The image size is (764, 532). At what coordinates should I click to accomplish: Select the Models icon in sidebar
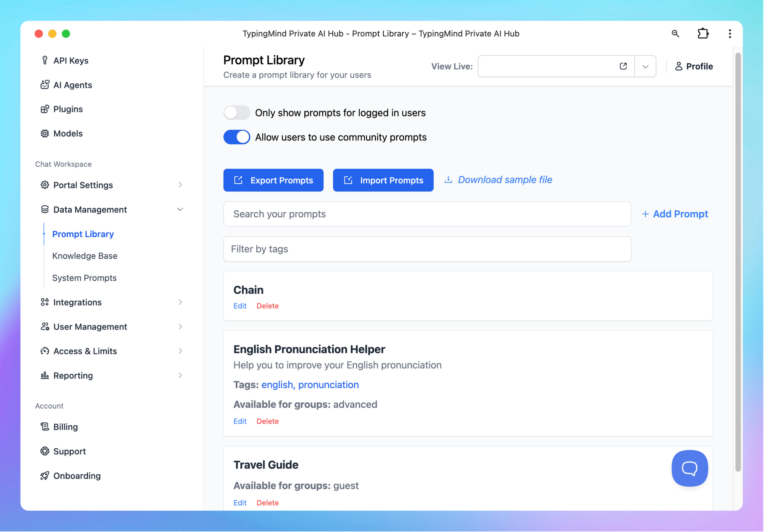[45, 133]
